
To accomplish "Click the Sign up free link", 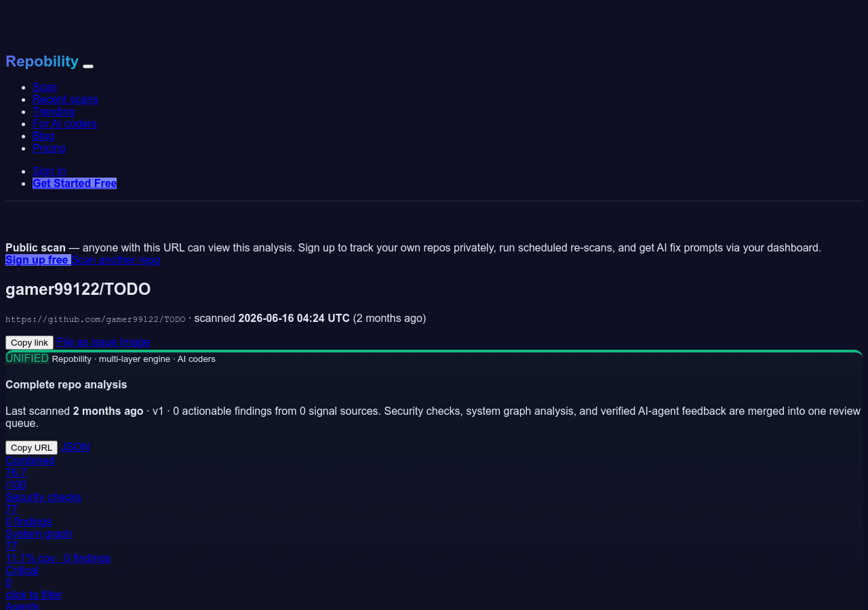I will pyautogui.click(x=38, y=260).
